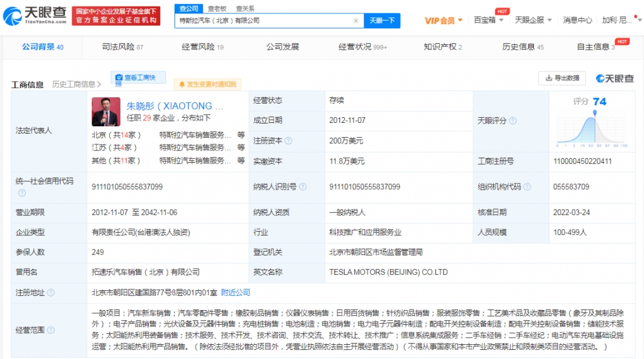644x359 pixels.
Task: Click the help icon next to 经营范围
Action: point(50,330)
